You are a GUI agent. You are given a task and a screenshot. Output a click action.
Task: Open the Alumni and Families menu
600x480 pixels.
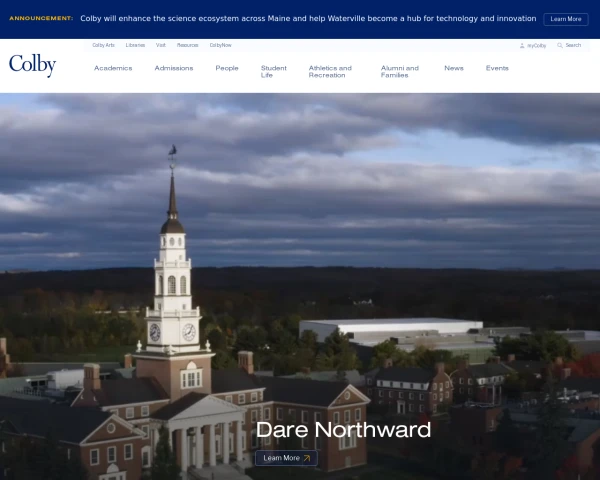[x=399, y=72]
